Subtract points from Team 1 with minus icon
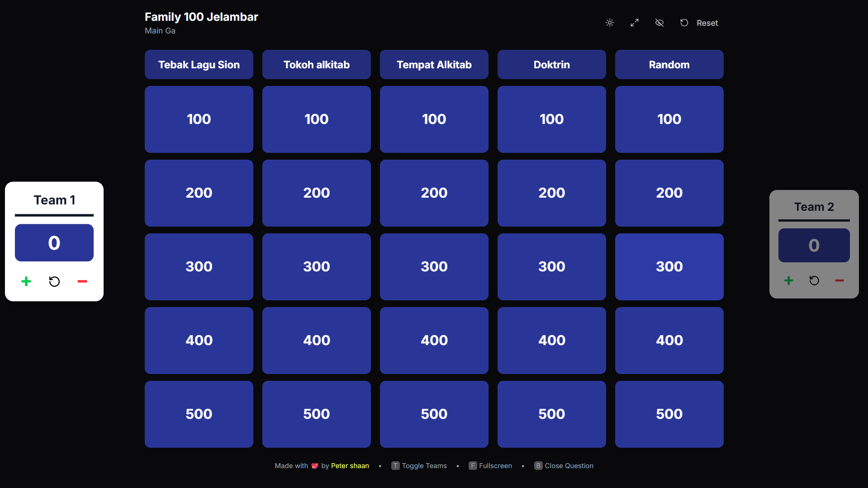The width and height of the screenshot is (868, 488). pos(82,281)
